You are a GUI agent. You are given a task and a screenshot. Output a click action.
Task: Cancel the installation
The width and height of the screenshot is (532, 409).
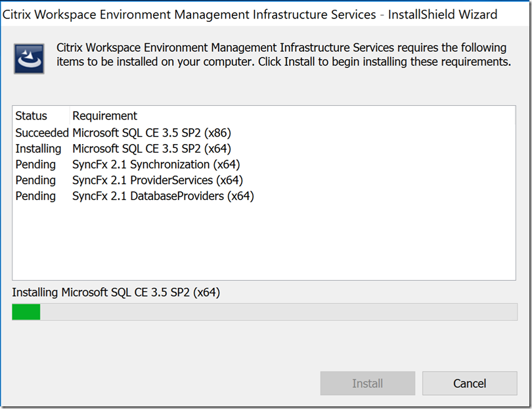(x=470, y=383)
